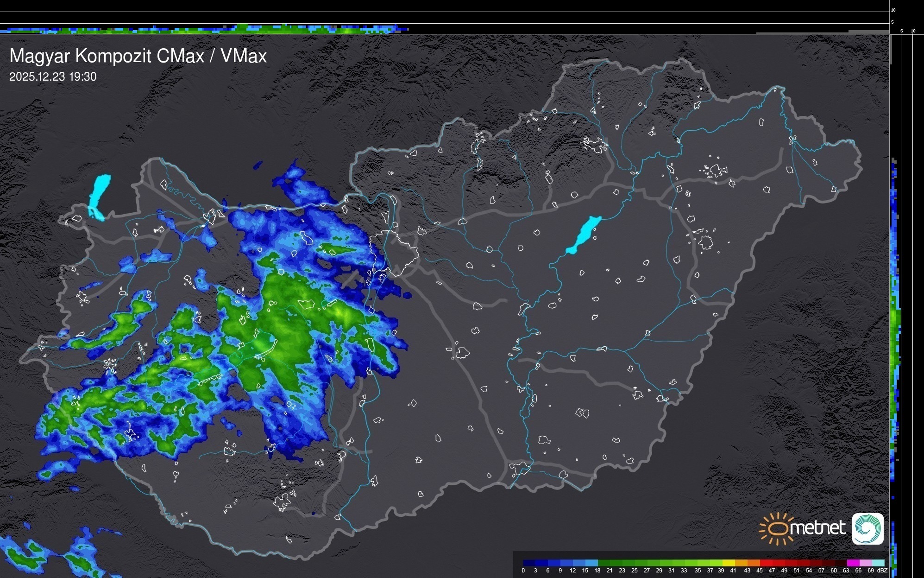Click the top horizontal VMax cross-section strip

coord(204,29)
